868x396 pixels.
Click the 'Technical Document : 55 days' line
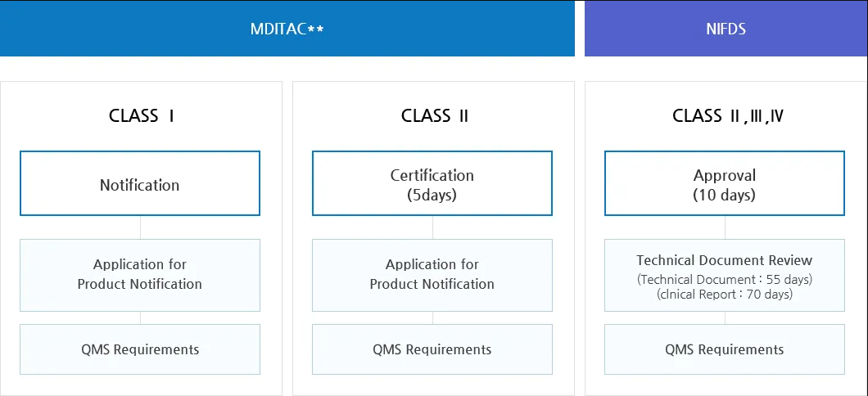pyautogui.click(x=724, y=280)
